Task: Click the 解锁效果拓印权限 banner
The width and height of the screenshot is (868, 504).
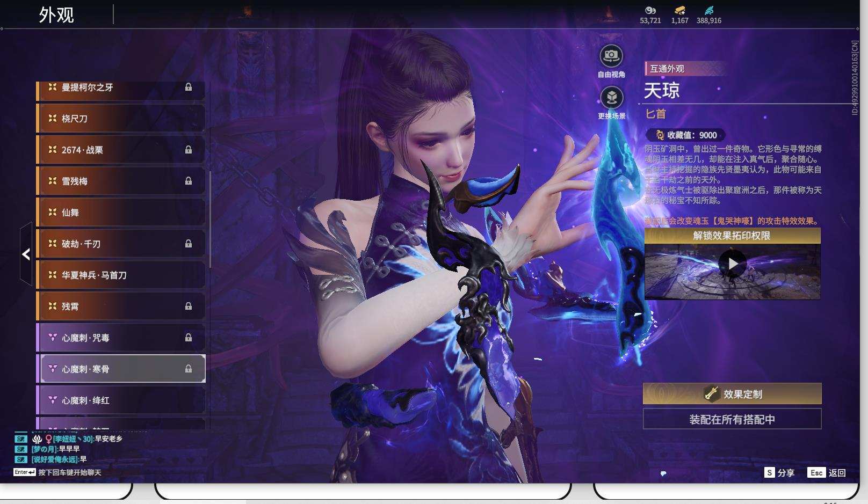Action: 732,236
